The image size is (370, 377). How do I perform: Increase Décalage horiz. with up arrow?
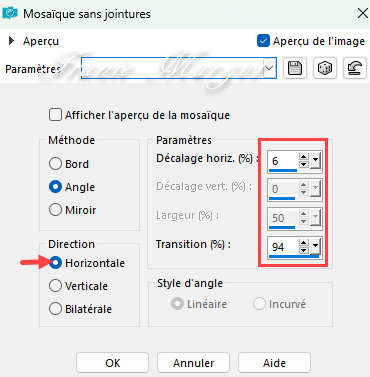click(303, 157)
